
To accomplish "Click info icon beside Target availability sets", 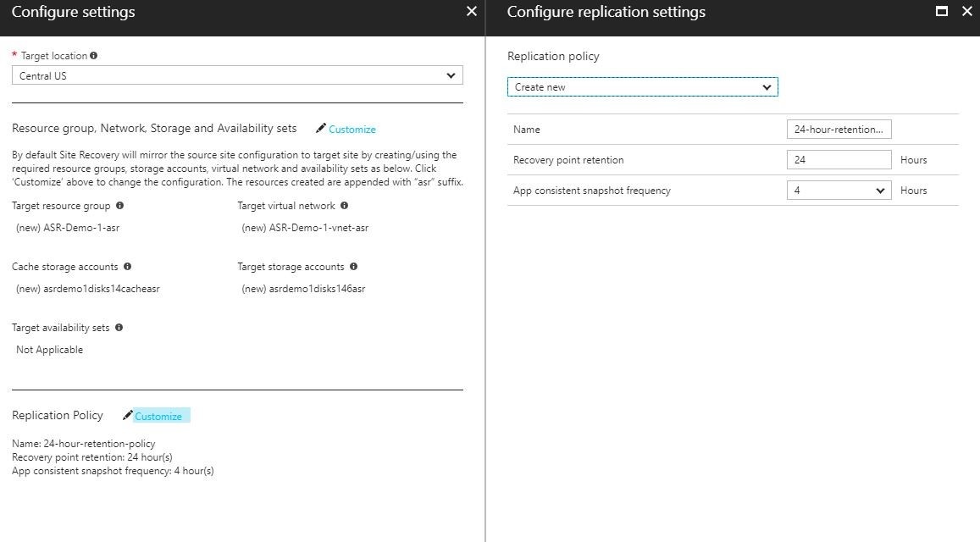I will 119,328.
